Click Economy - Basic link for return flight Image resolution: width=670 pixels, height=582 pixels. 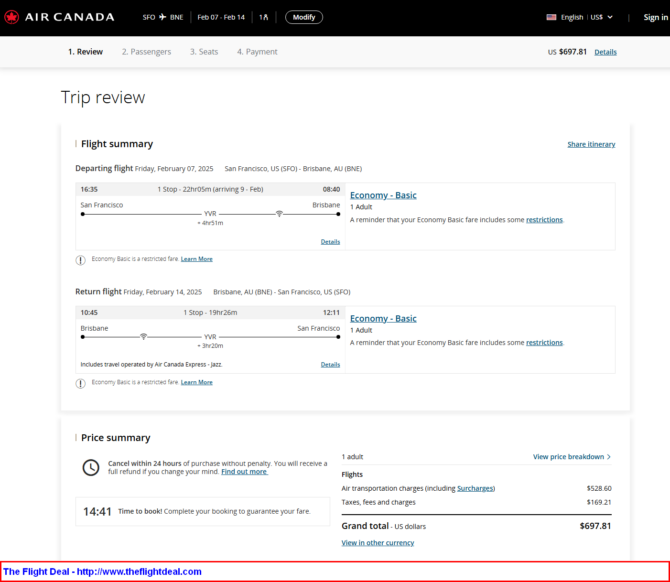coord(383,319)
